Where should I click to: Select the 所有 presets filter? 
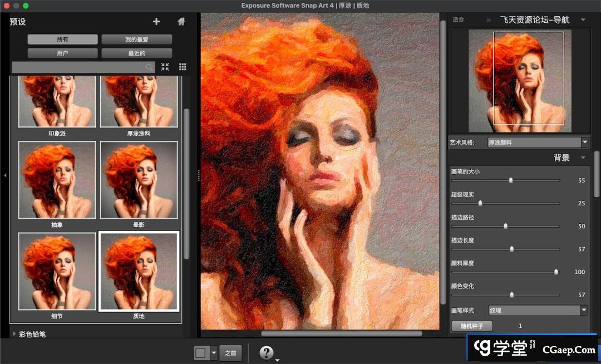pyautogui.click(x=62, y=40)
